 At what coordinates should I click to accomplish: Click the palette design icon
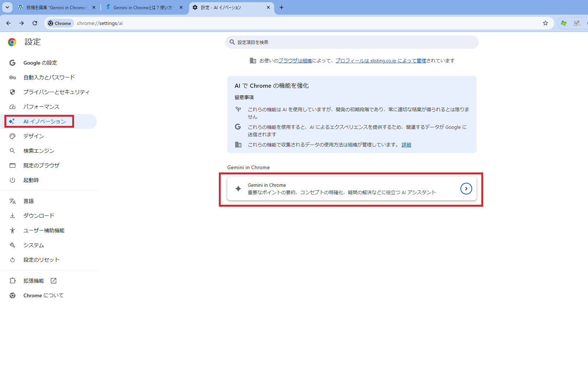click(x=12, y=136)
